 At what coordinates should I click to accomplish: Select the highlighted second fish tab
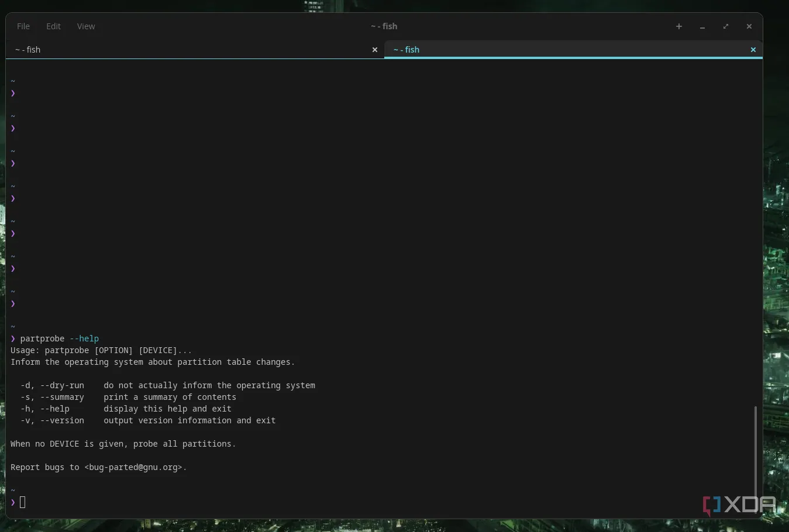(x=573, y=50)
